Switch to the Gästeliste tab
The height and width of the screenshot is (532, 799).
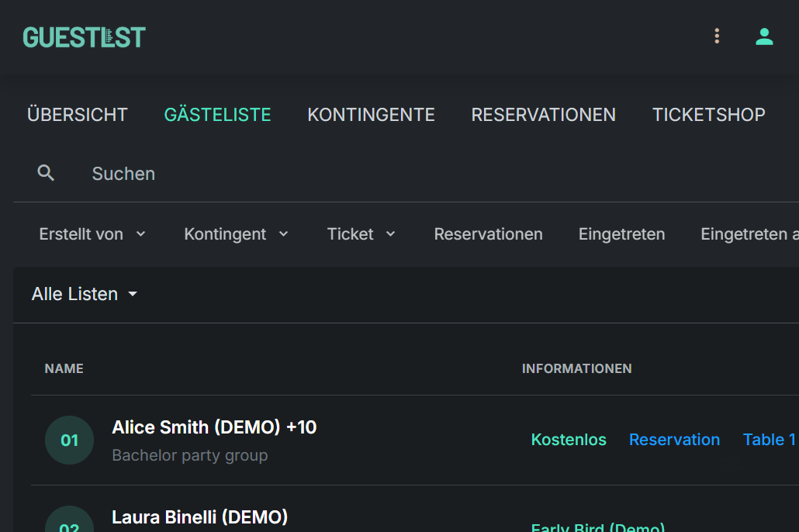click(x=217, y=115)
